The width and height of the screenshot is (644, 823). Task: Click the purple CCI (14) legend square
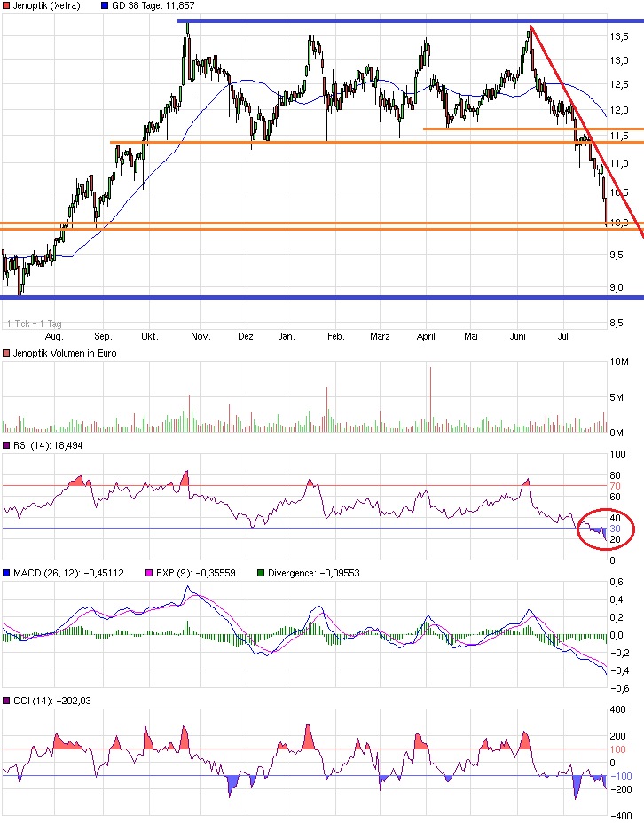(x=6, y=701)
